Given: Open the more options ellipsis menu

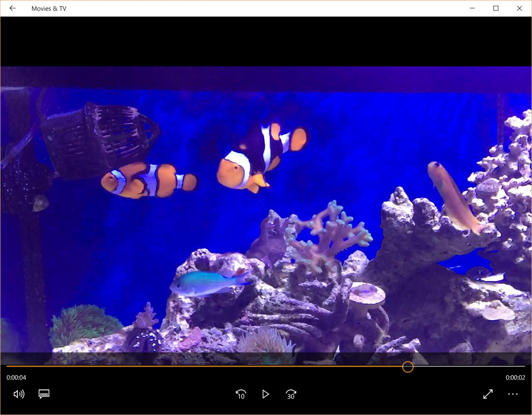Looking at the screenshot, I should tap(513, 394).
